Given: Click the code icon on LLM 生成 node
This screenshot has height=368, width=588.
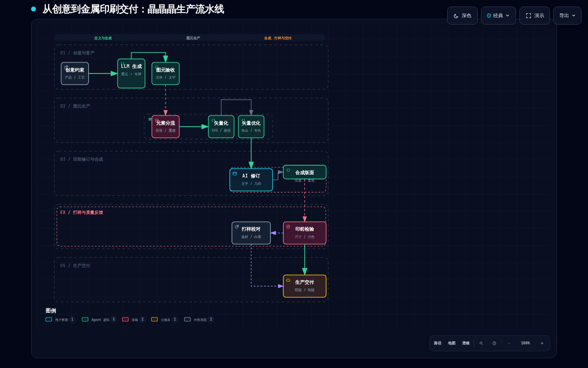Looking at the screenshot, I should point(122,63).
